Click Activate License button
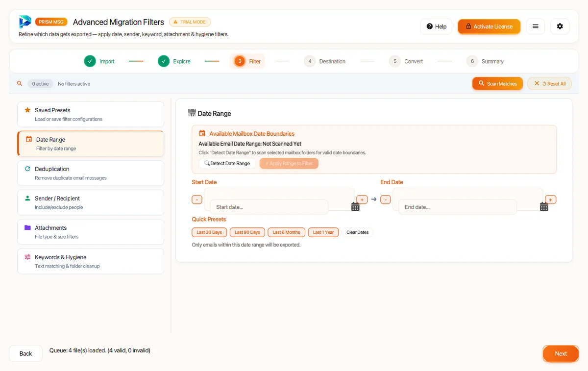This screenshot has height=371, width=588. point(489,26)
